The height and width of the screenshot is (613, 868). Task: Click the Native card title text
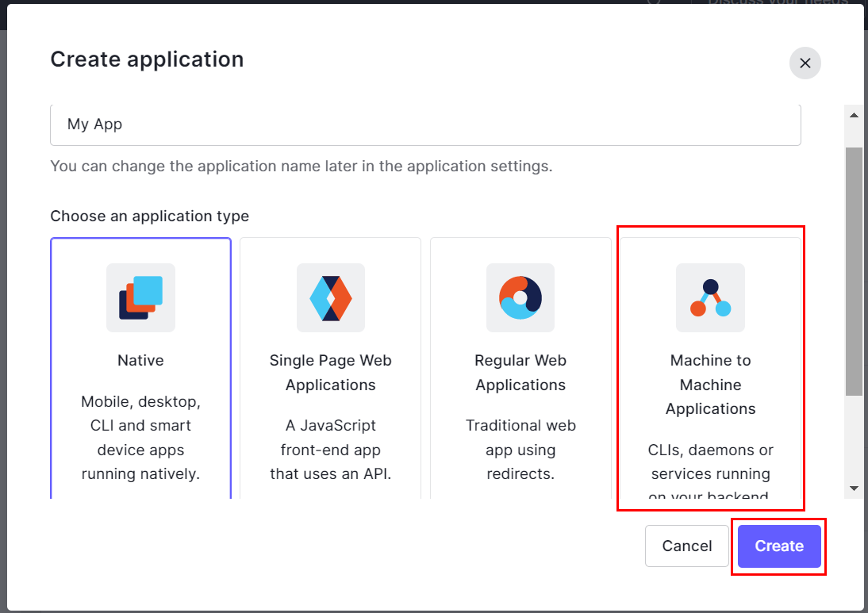140,360
